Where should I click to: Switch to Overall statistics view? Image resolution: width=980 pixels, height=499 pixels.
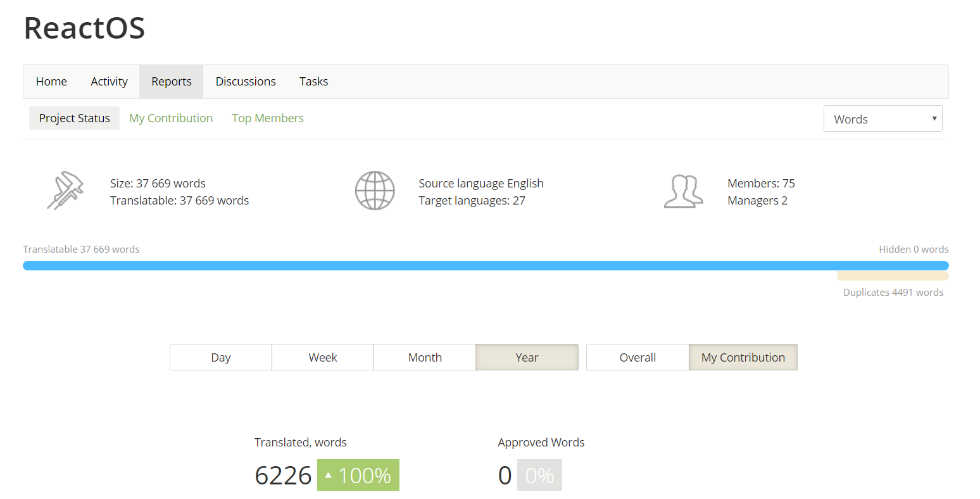click(x=638, y=357)
